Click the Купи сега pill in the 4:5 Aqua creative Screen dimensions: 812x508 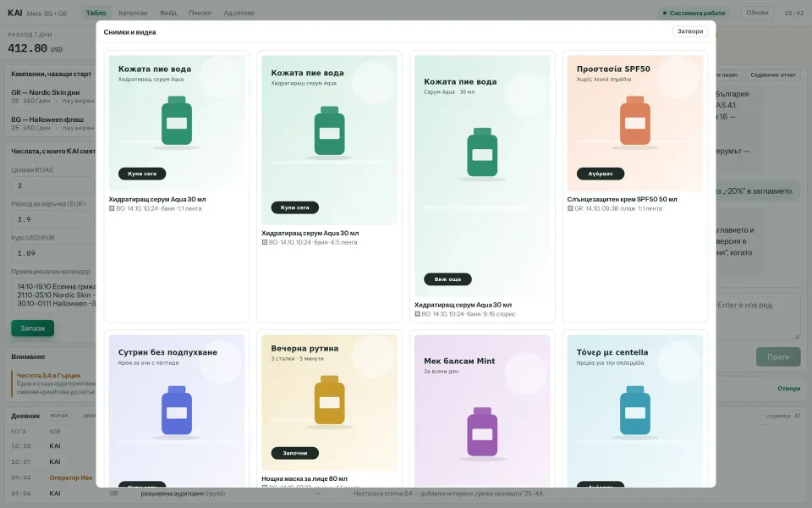click(294, 207)
